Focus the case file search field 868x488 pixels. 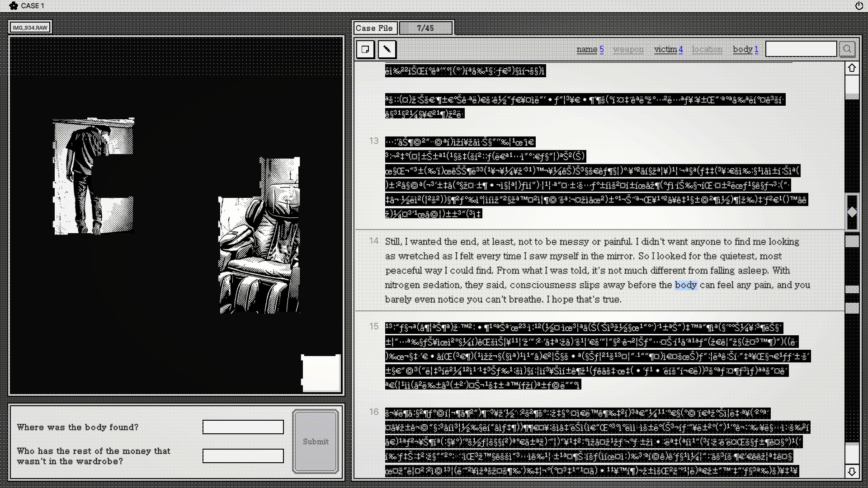(801, 49)
